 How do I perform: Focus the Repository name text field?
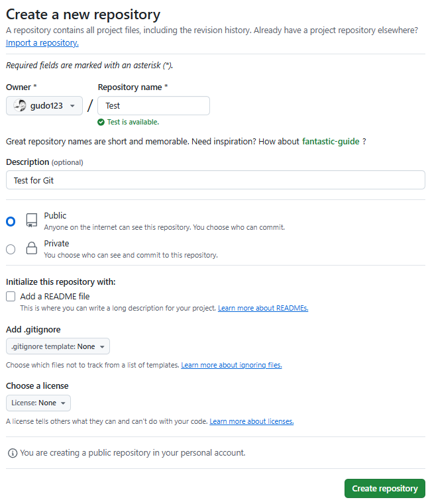pos(154,106)
